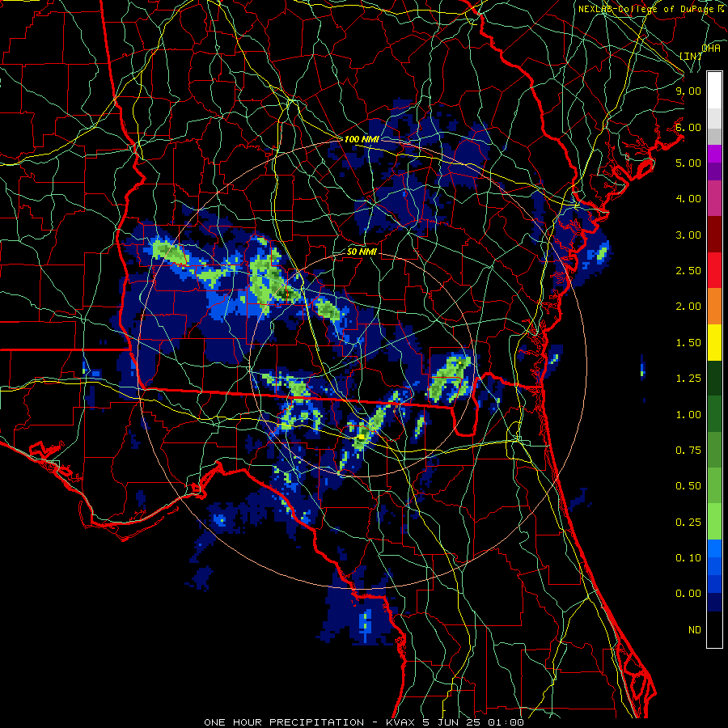The height and width of the screenshot is (728, 728).
Task: Click the 50 NMI range ring label
Action: click(362, 252)
